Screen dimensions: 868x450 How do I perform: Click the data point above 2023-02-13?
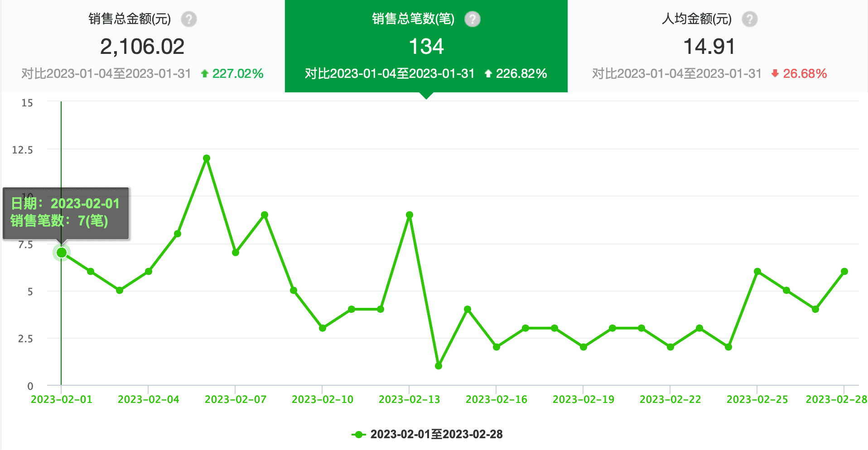point(410,215)
